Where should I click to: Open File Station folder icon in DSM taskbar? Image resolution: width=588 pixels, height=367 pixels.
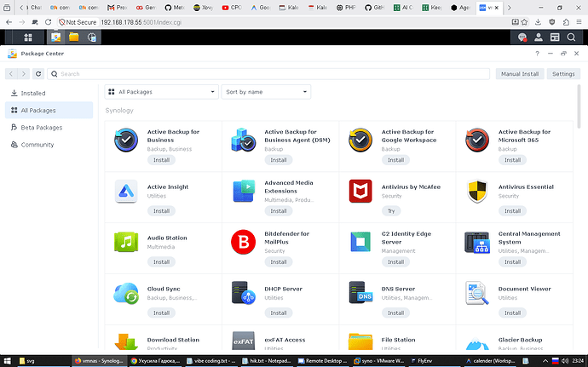tap(74, 37)
